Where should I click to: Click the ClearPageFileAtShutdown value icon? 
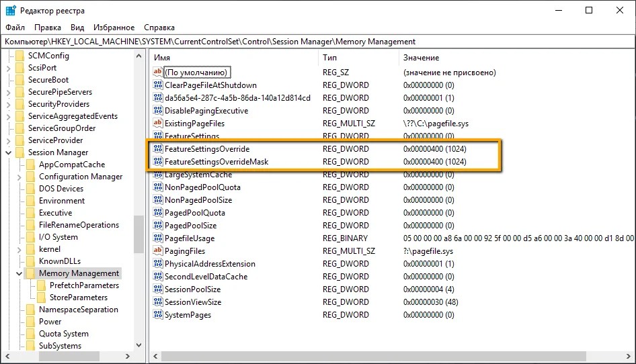tap(158, 85)
